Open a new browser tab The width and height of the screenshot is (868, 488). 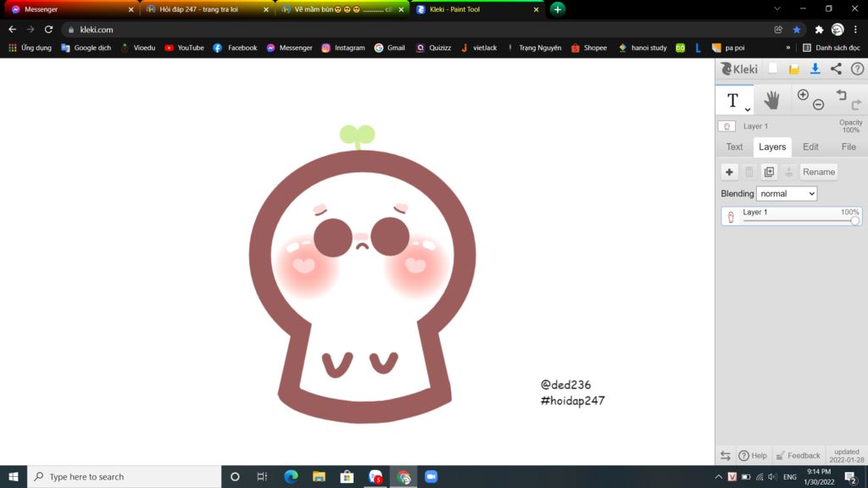tap(558, 9)
